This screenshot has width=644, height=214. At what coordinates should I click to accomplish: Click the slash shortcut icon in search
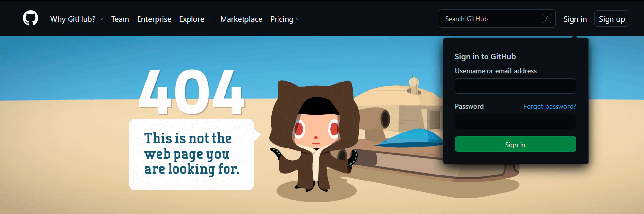(x=547, y=19)
